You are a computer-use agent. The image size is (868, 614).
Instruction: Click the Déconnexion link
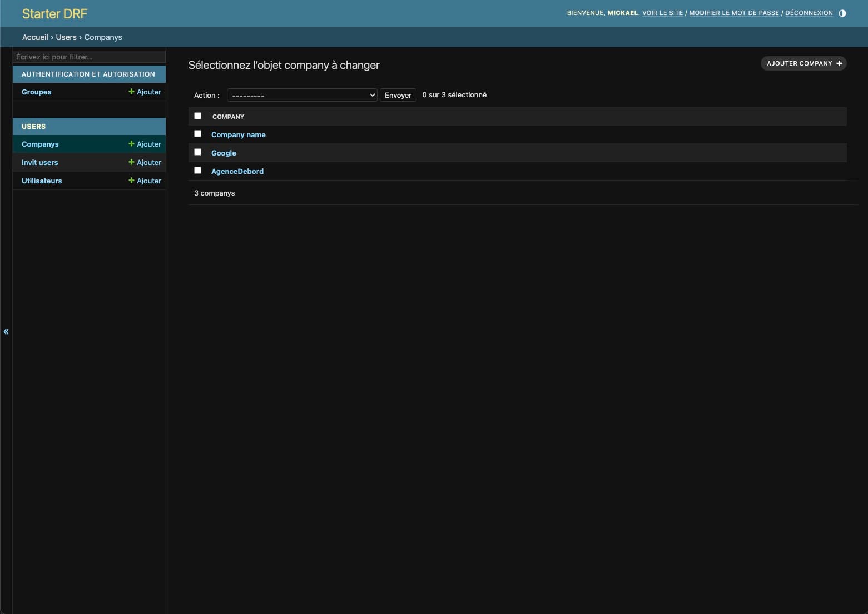click(809, 13)
